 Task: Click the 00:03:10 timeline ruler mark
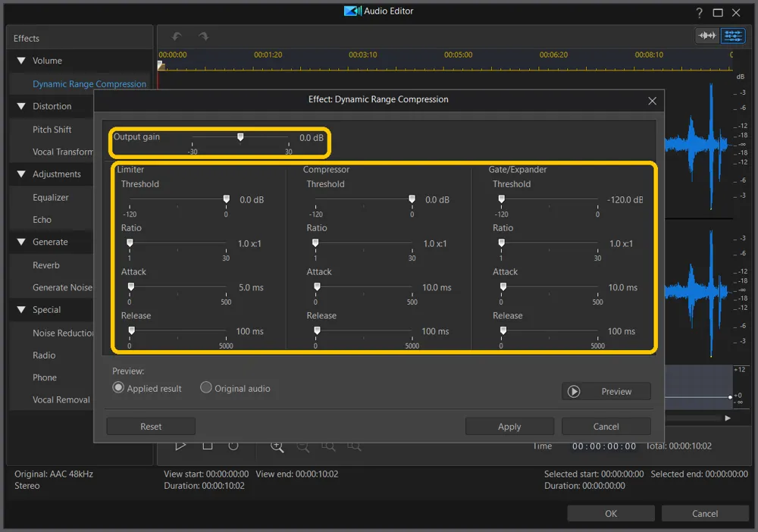(362, 55)
